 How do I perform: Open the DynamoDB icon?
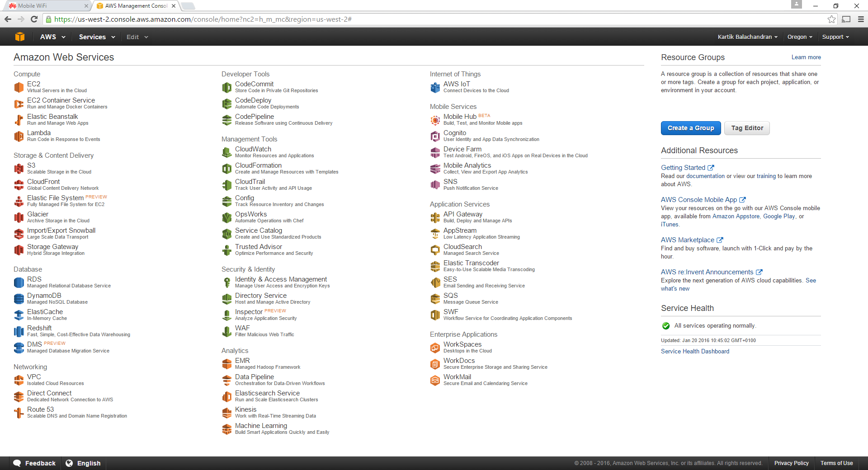(19, 299)
